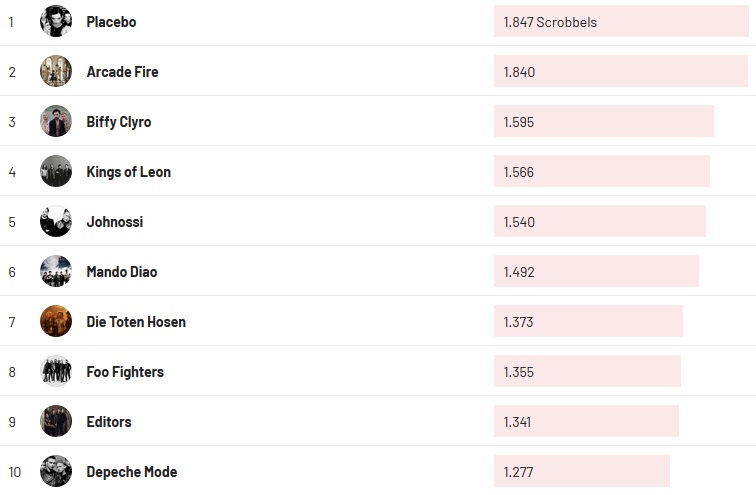Click the Die Toten Hosen avatar

click(56, 321)
